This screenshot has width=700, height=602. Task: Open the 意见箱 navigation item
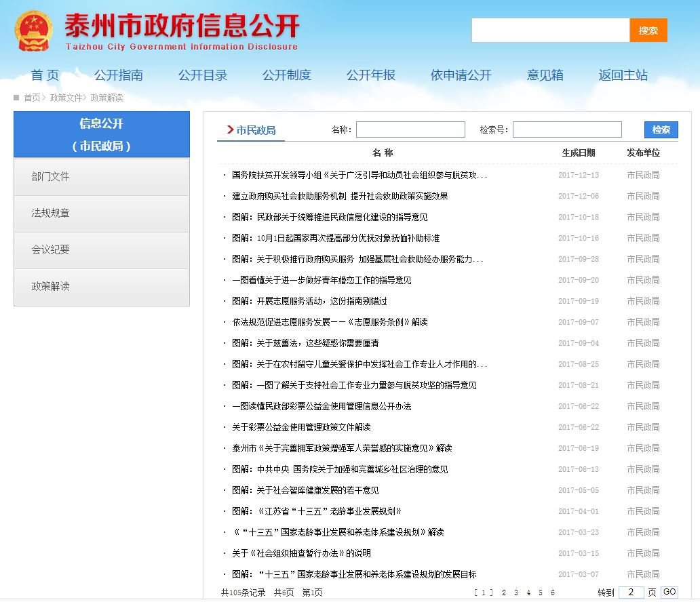pos(545,75)
